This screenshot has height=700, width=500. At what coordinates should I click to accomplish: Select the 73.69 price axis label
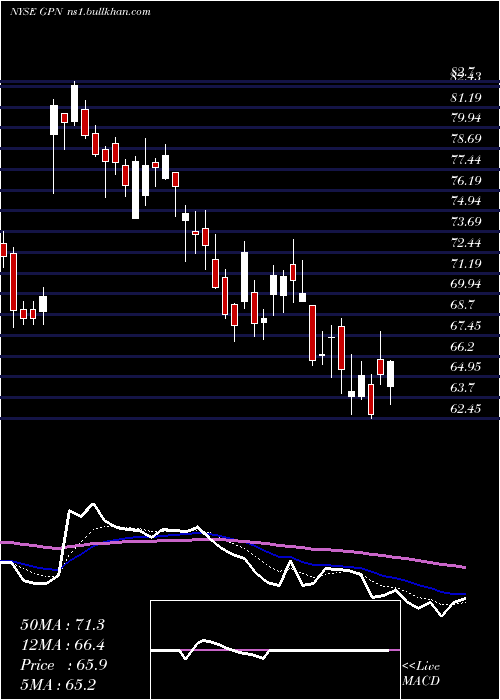(467, 222)
